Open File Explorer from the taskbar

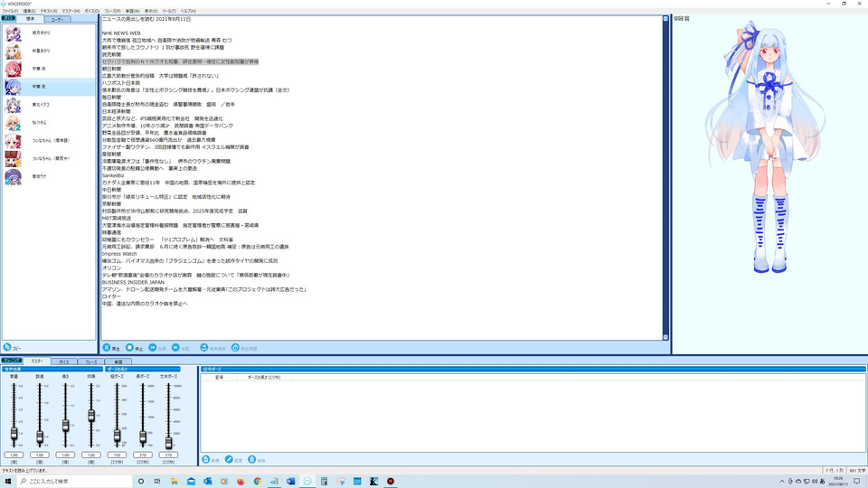(174, 482)
